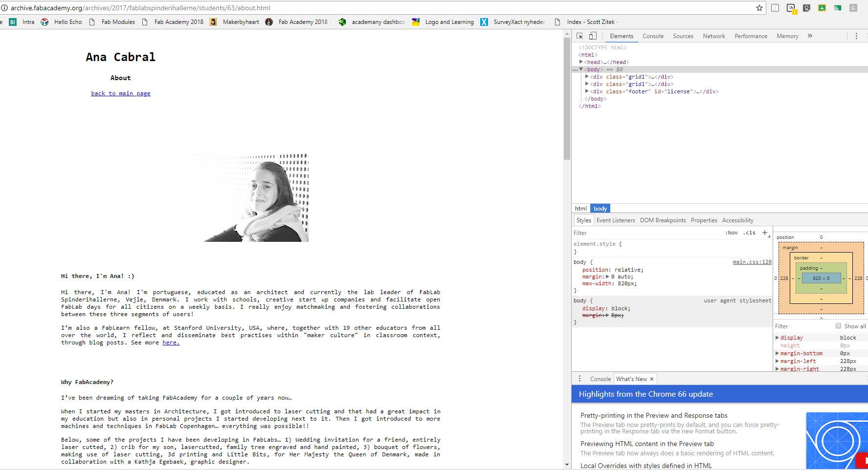Viewport: 868px width, 470px height.
Task: Click the green Cast extension icon
Action: (x=838, y=8)
